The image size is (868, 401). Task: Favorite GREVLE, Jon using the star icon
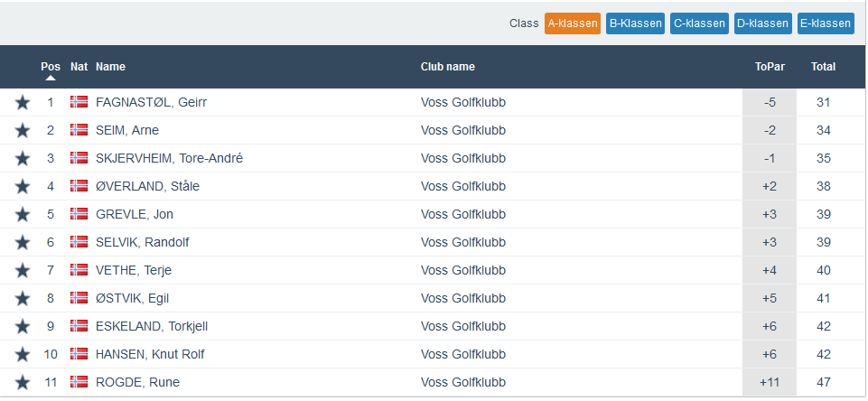23,215
